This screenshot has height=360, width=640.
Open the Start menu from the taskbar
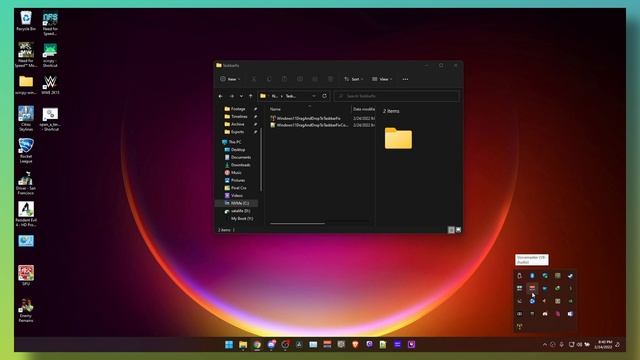pos(229,344)
